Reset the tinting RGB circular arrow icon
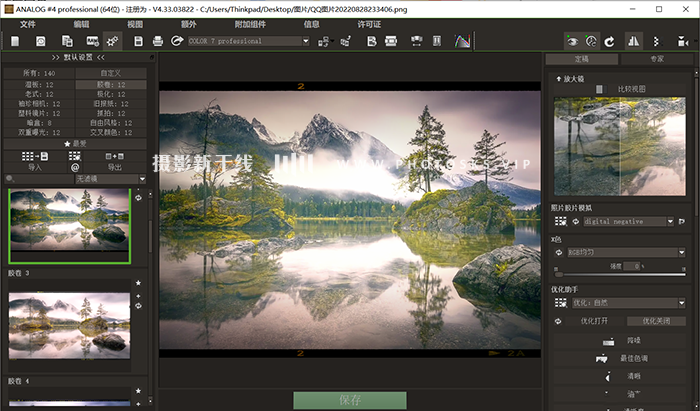The height and width of the screenshot is (411, 700). 558,253
